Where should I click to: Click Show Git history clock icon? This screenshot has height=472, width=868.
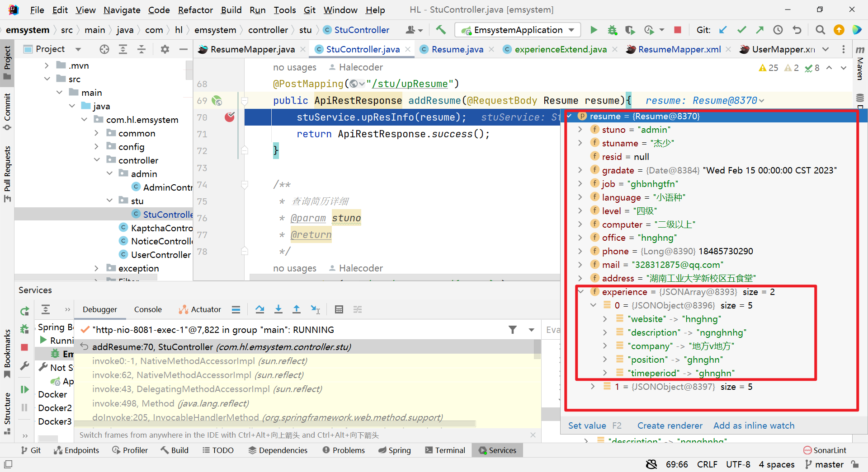pos(778,30)
